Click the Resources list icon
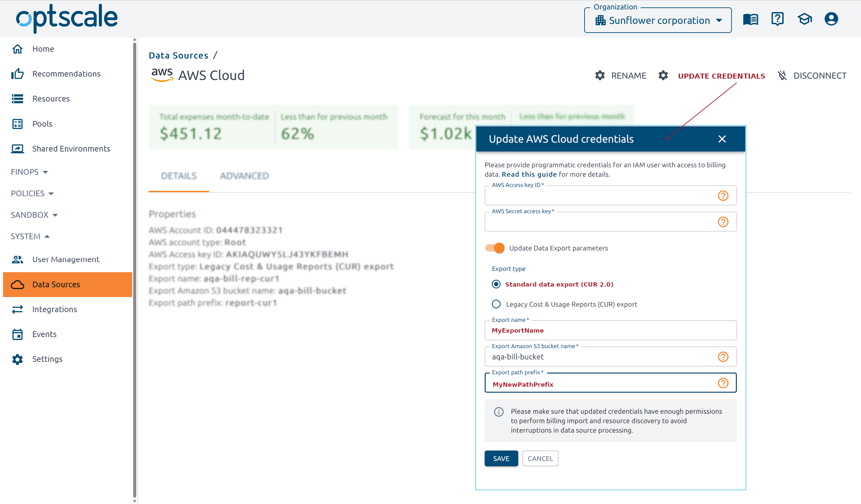The width and height of the screenshot is (861, 504). click(17, 99)
